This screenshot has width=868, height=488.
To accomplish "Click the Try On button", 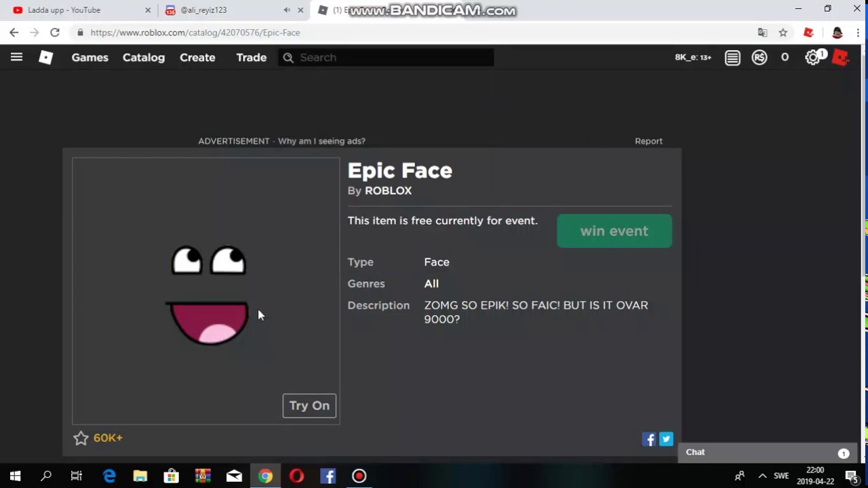I will click(x=309, y=406).
